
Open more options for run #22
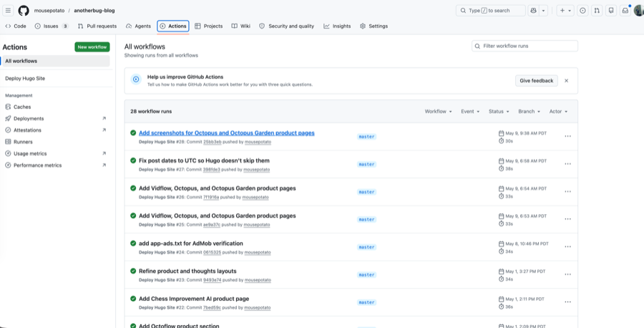tap(567, 302)
